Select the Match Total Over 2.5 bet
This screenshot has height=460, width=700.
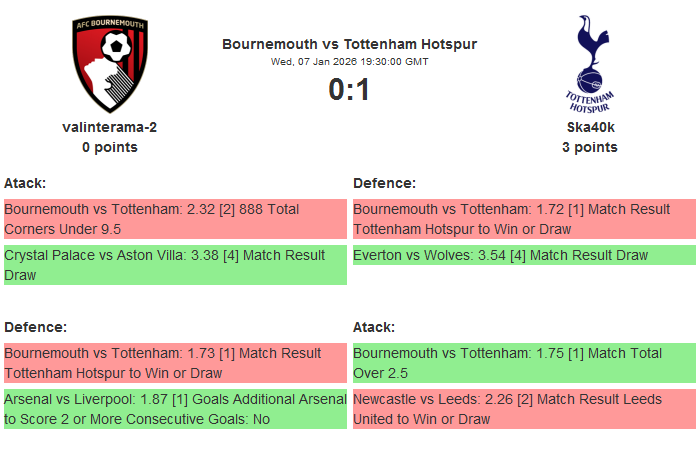coord(523,363)
